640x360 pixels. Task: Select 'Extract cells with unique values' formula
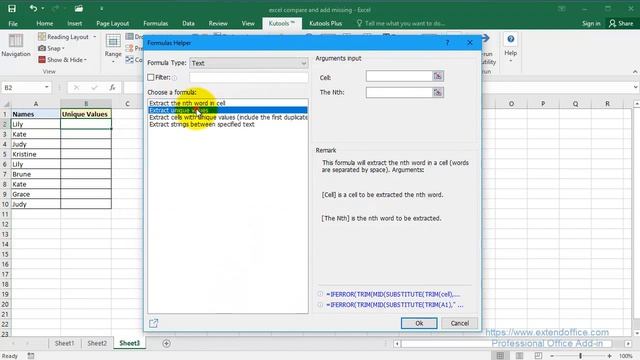[228, 118]
